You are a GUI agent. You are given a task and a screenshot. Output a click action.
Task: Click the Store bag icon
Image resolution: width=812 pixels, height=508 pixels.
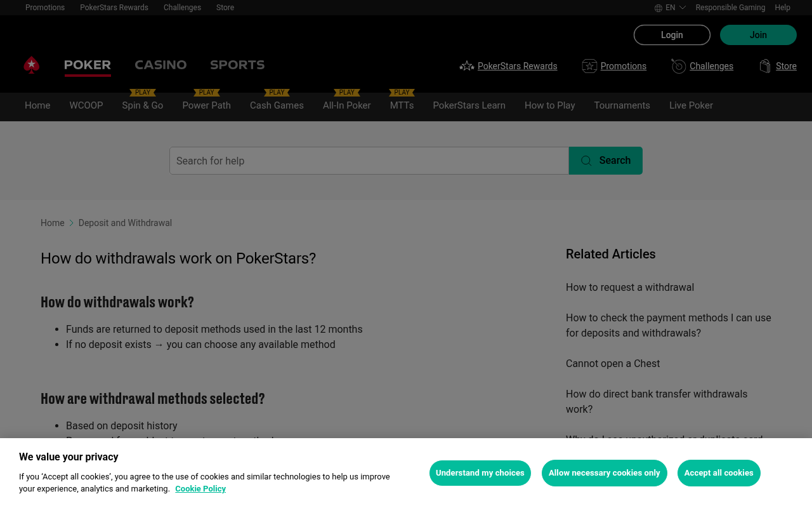[766, 66]
